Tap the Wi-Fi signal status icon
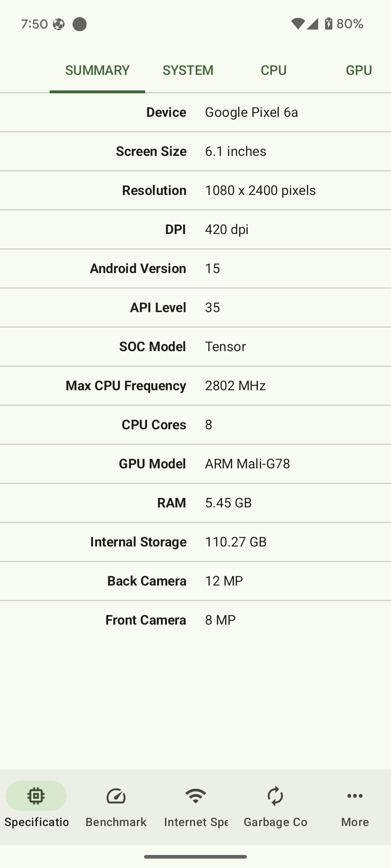 (x=298, y=24)
